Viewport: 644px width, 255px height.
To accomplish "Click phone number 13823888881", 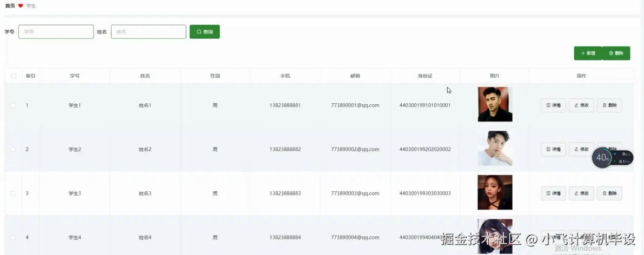I will click(x=285, y=105).
